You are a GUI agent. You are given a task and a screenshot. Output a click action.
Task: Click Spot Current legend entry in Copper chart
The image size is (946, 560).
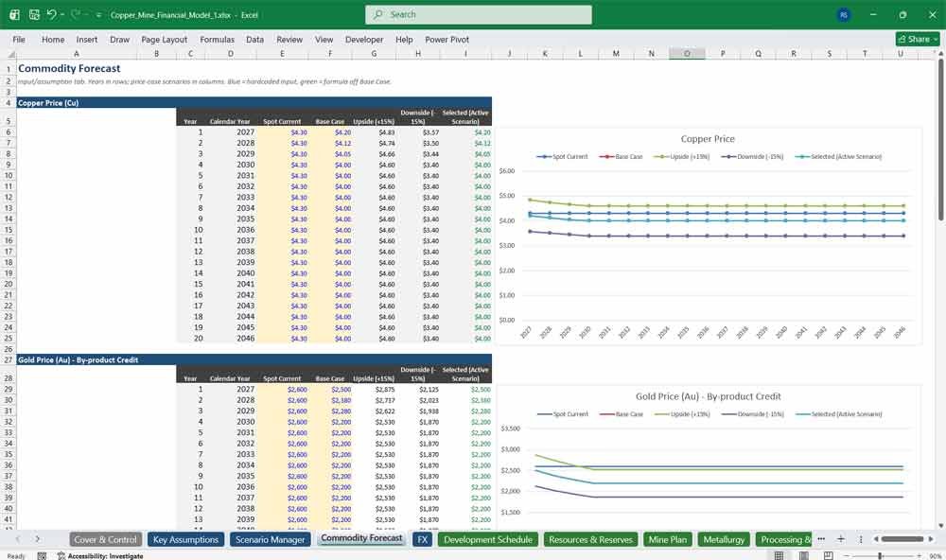coord(562,157)
